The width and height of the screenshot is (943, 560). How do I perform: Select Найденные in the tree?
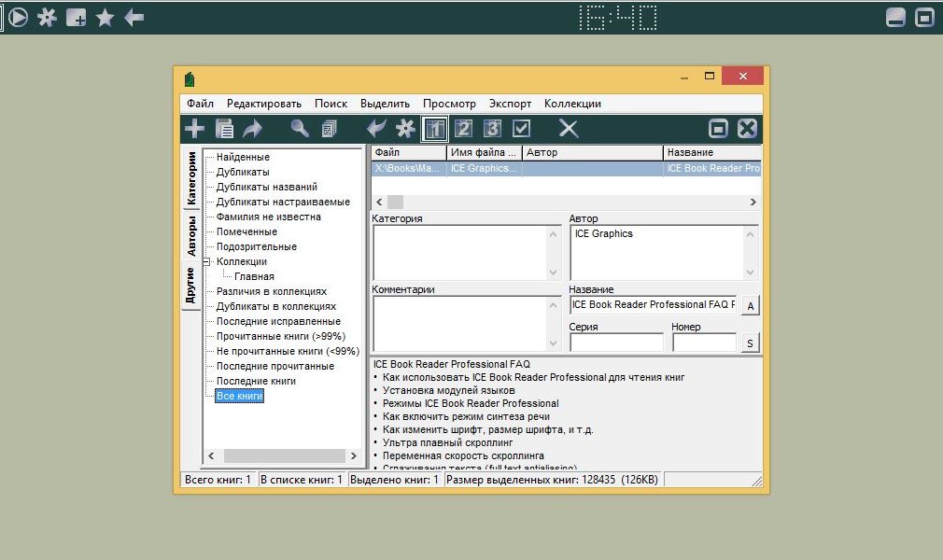click(243, 157)
